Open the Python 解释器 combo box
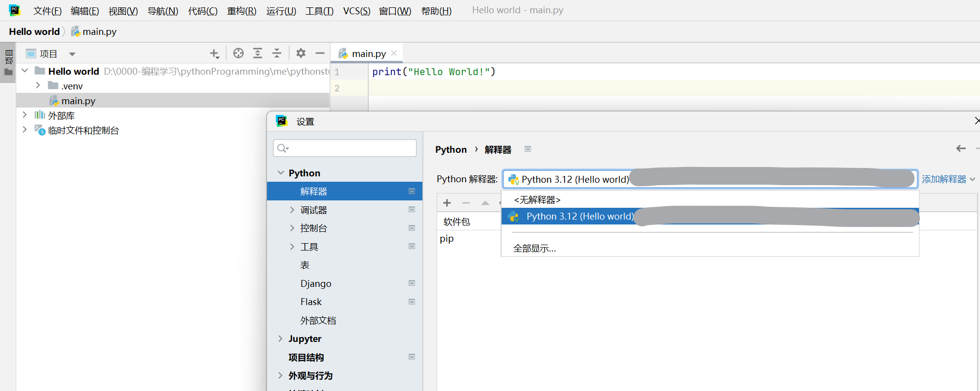The width and height of the screenshot is (980, 391). click(710, 179)
